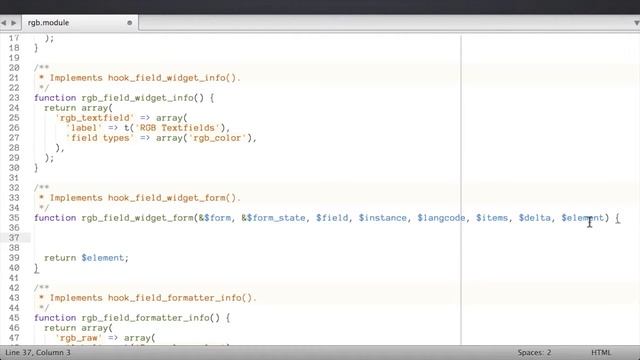Viewport: 640px width, 360px height.
Task: Click the 'label' key on line 26
Action: pos(84,128)
